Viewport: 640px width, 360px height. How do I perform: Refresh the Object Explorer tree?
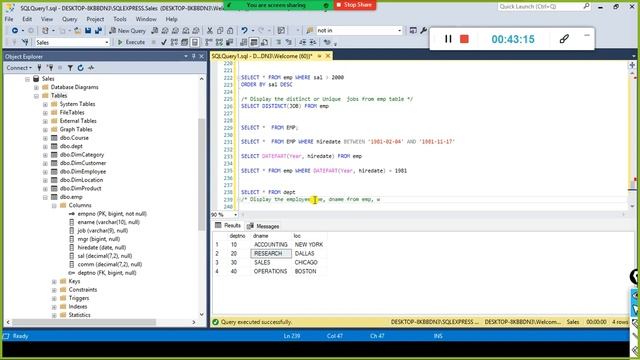(80, 68)
